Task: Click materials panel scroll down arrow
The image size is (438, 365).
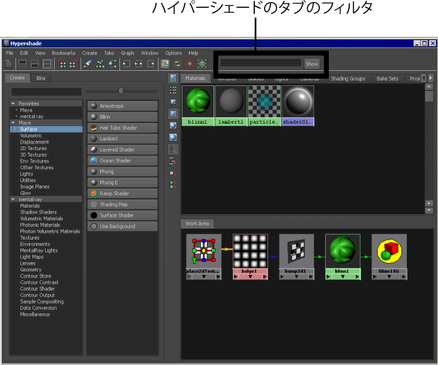Action: 429,210
